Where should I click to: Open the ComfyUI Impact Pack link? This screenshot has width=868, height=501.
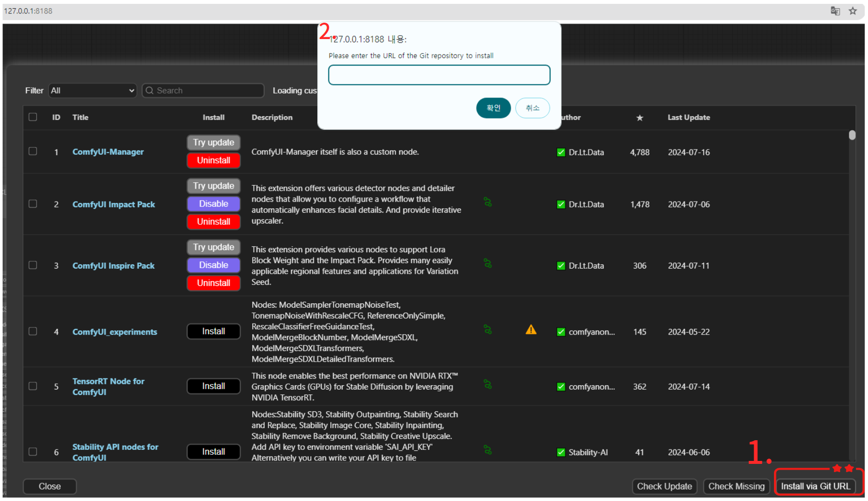coord(114,204)
